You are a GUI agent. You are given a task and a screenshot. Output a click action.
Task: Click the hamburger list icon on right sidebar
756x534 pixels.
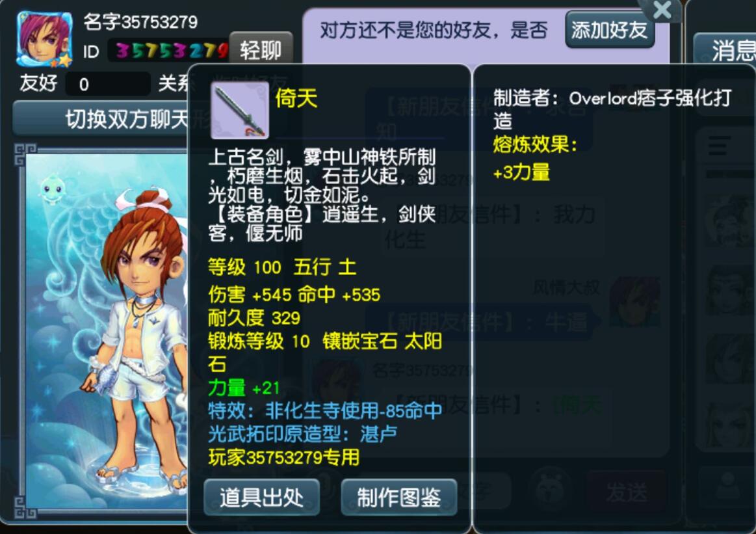coord(718,146)
